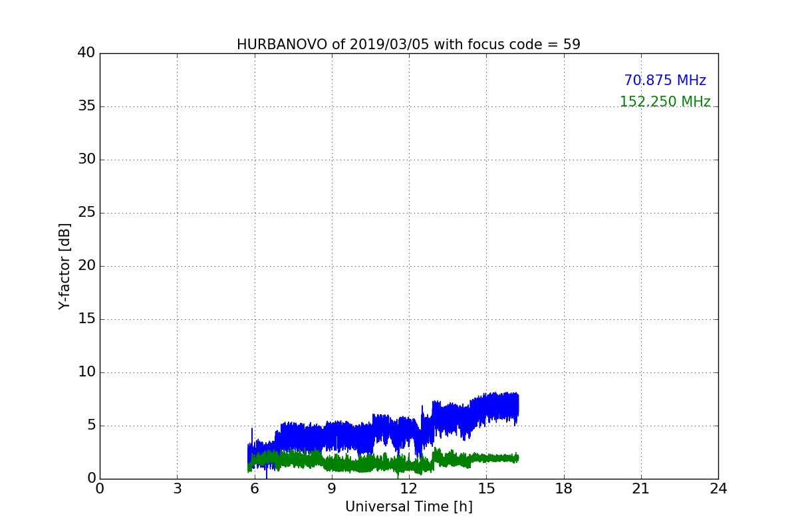Image resolution: width=798 pixels, height=532 pixels.
Task: Click x-axis tick label 18
Action: coord(563,489)
